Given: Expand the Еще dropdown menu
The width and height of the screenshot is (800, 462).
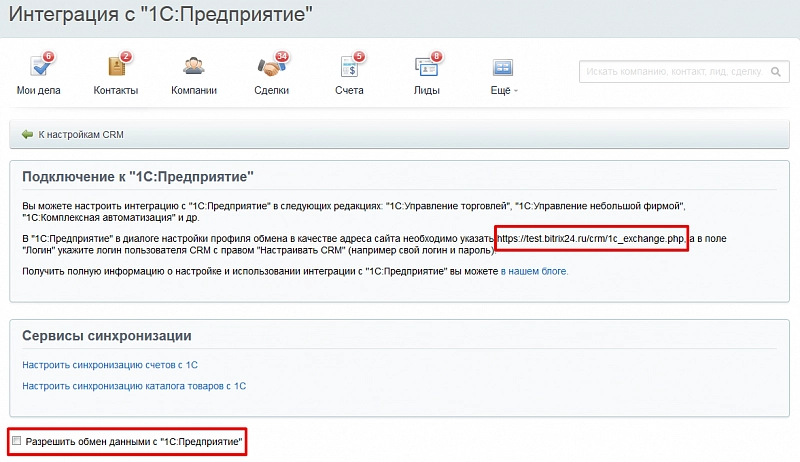Looking at the screenshot, I should tap(504, 90).
